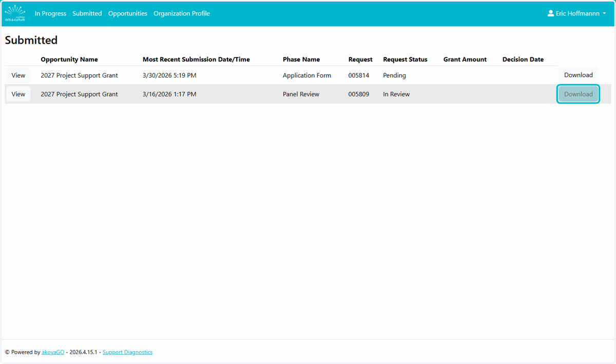Click the Request Status column header
This screenshot has height=364, width=616.
(x=405, y=60)
